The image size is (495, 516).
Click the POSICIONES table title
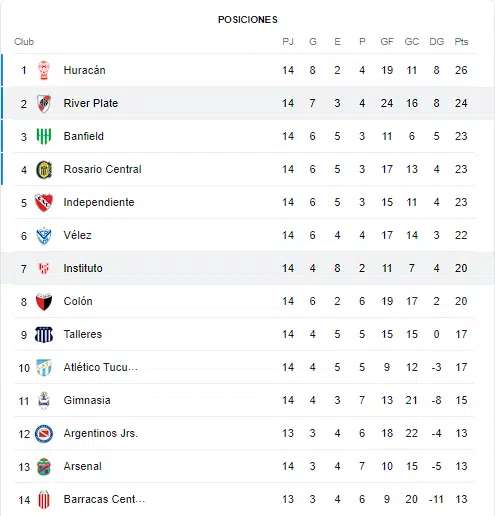[248, 20]
